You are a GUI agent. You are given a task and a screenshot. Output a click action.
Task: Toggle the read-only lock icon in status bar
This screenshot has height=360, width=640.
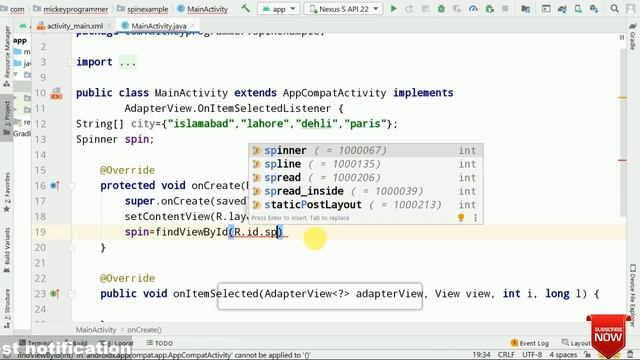click(587, 355)
